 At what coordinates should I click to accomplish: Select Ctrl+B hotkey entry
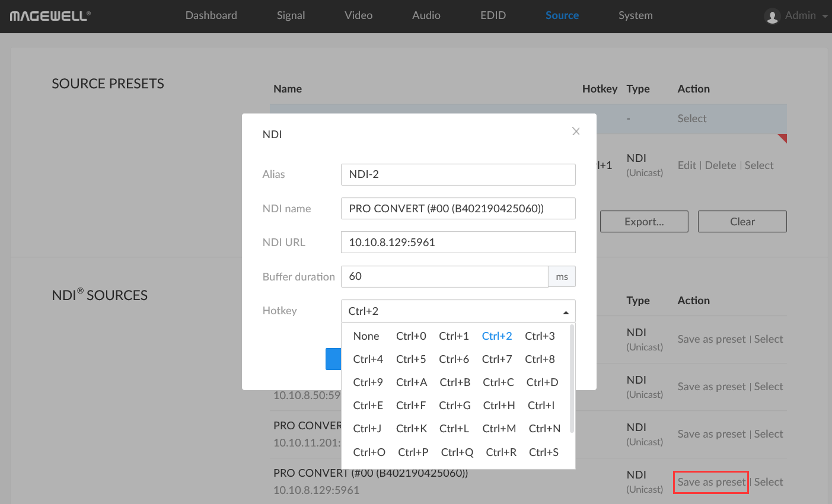(x=455, y=382)
